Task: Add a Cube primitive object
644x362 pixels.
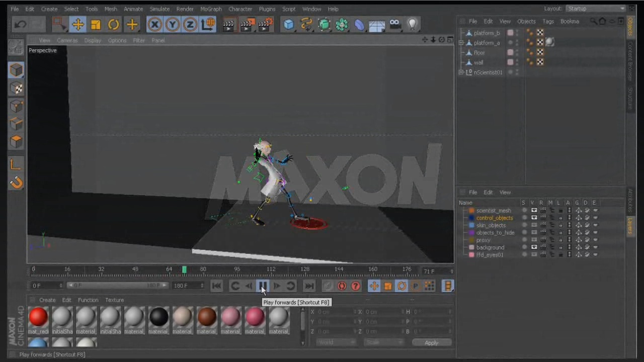Action: click(x=288, y=24)
